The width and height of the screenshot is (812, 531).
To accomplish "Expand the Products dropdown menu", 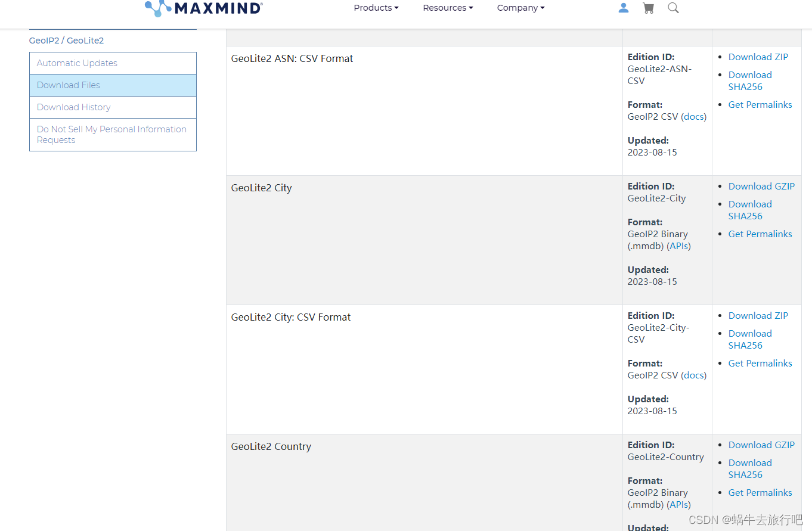I will (x=376, y=8).
